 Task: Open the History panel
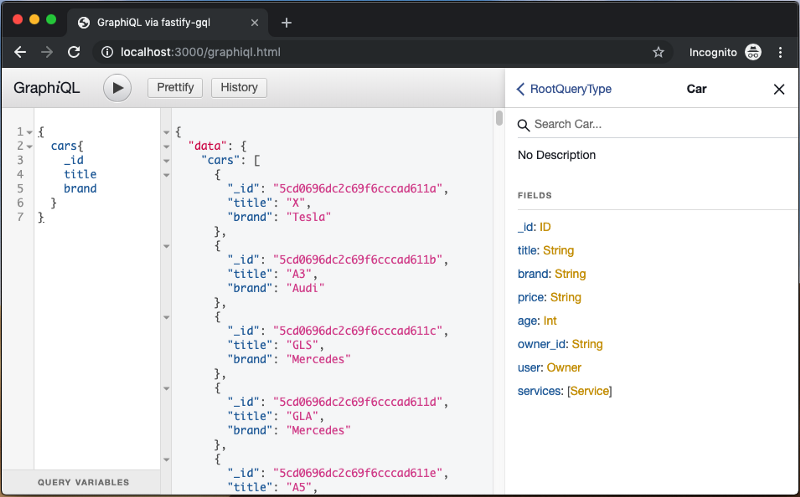coord(239,88)
